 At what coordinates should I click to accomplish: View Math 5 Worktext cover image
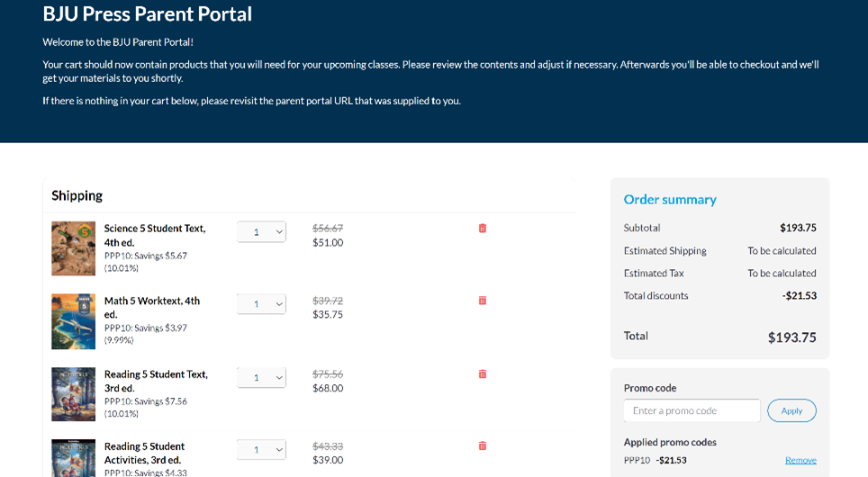click(74, 321)
